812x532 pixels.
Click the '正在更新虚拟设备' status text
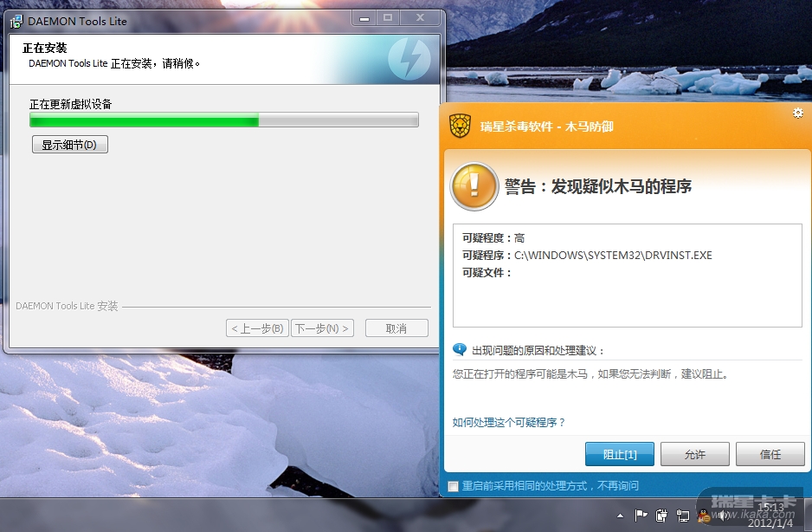point(70,104)
